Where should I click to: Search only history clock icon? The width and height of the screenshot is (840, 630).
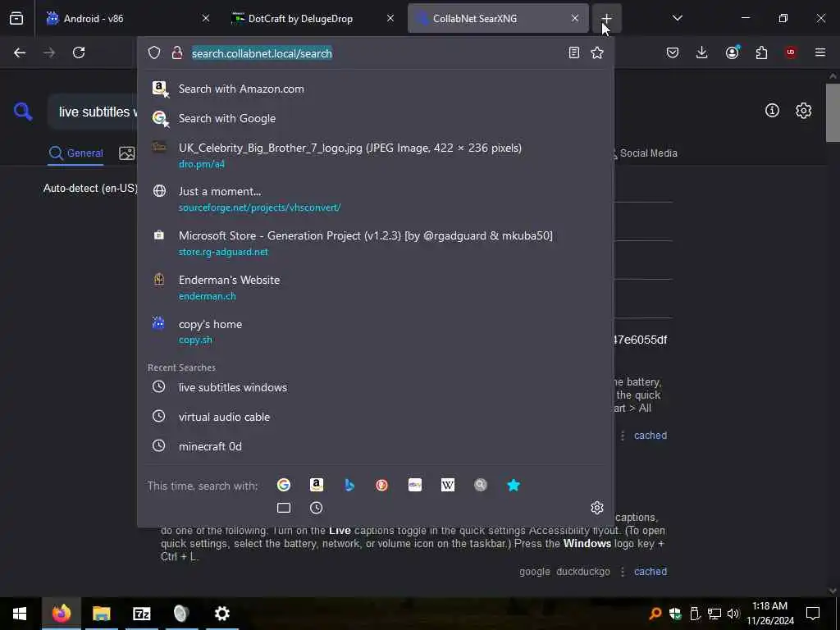coord(317,508)
